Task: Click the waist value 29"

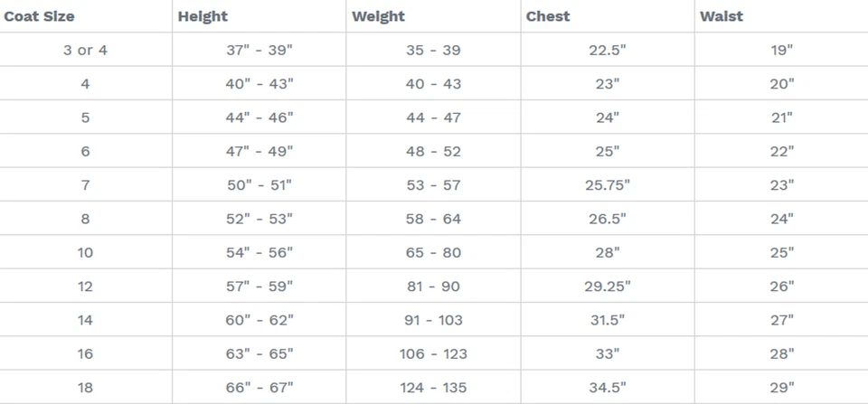Action: coord(782,387)
